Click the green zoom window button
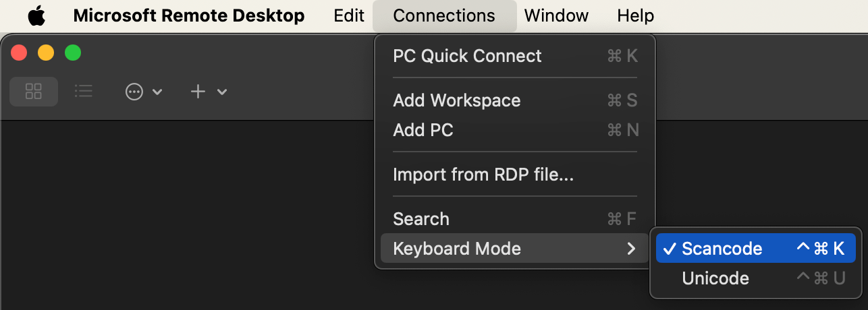This screenshot has height=310, width=868. click(72, 53)
